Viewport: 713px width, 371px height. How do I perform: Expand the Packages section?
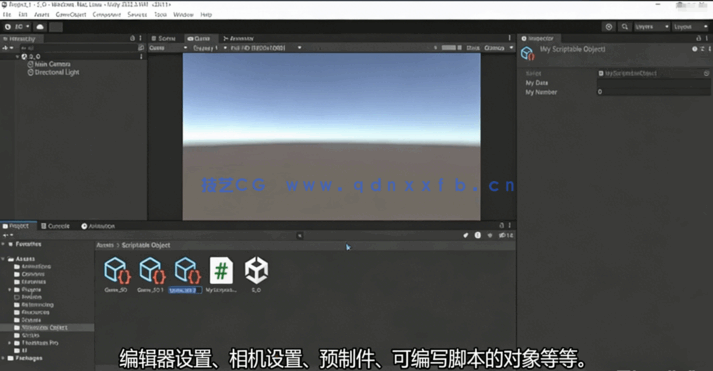[4, 358]
